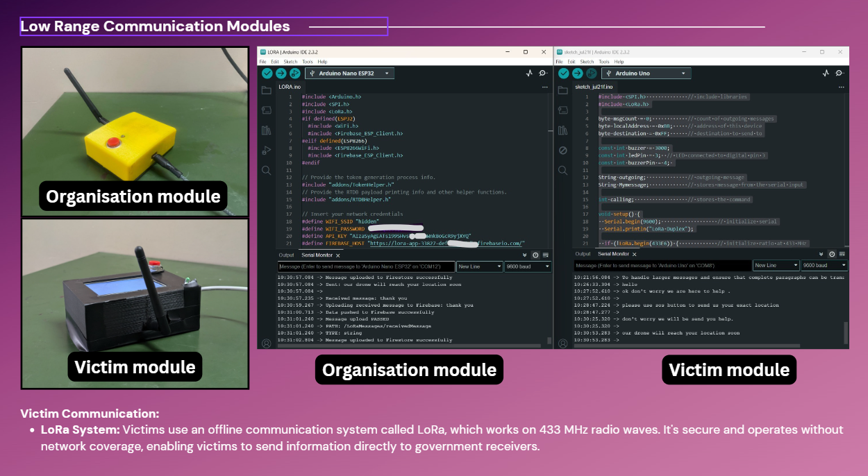Open Library Manager in sketch_jul21f window sidebar

(x=563, y=130)
